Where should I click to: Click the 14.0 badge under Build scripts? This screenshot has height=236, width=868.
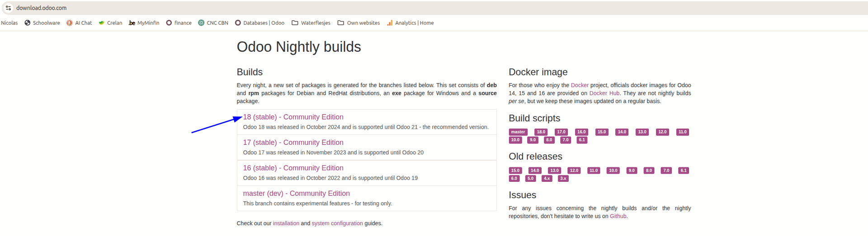[622, 132]
